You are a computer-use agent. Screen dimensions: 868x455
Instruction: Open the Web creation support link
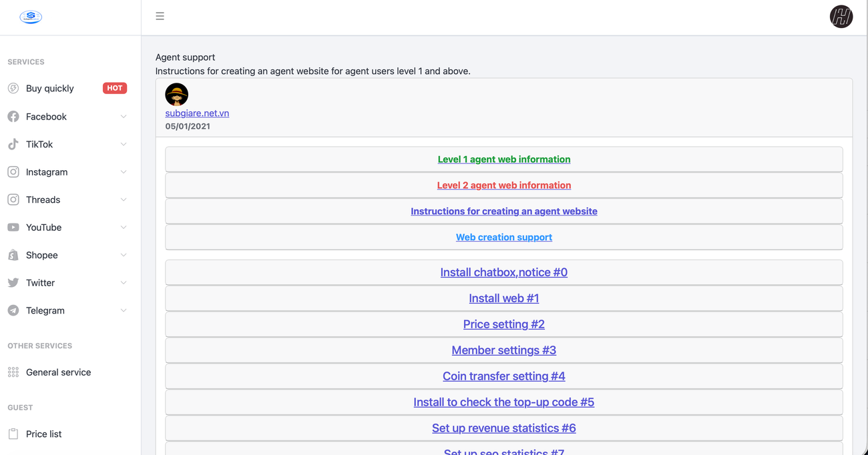point(504,238)
